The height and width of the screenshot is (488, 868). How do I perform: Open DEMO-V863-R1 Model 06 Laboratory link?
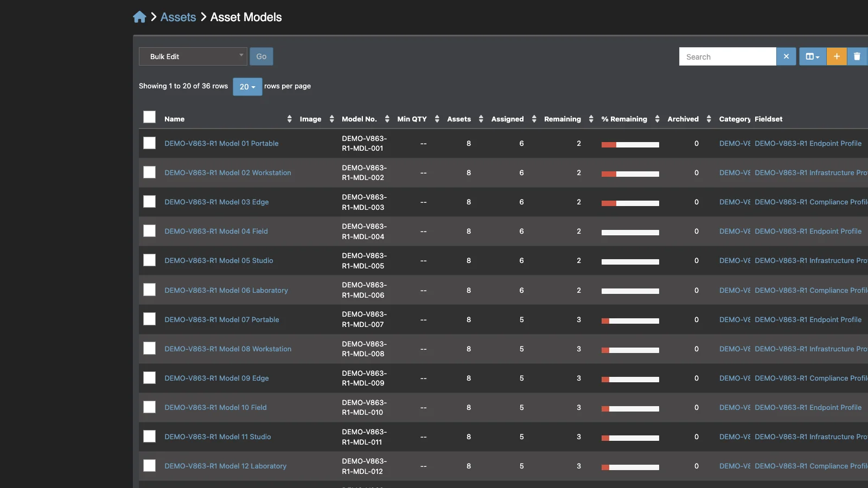tap(226, 290)
